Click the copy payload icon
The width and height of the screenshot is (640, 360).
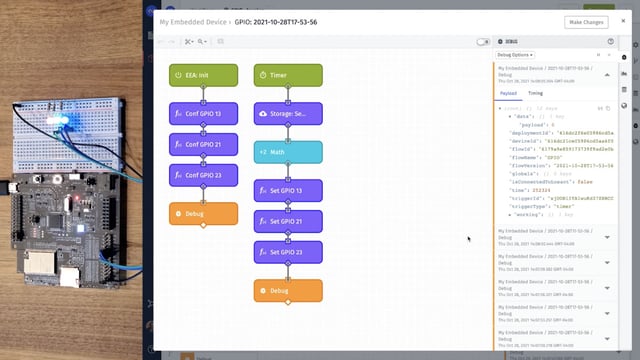click(608, 109)
